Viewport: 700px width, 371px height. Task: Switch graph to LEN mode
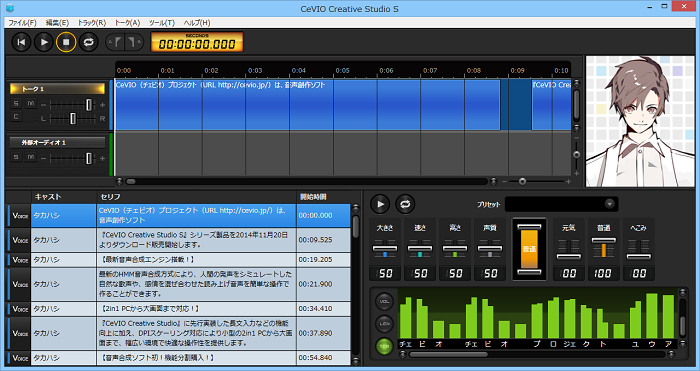[384, 323]
